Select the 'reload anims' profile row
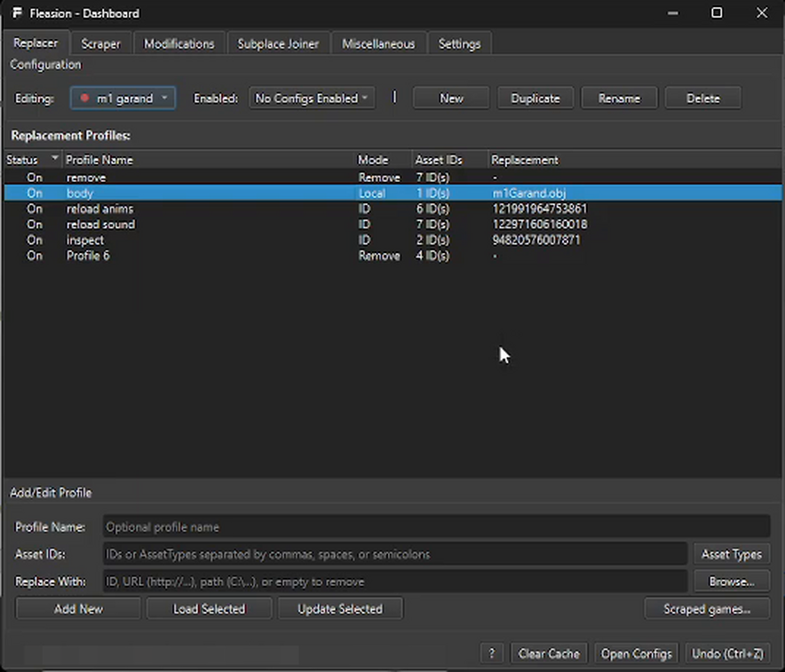The image size is (785, 672). coord(393,209)
